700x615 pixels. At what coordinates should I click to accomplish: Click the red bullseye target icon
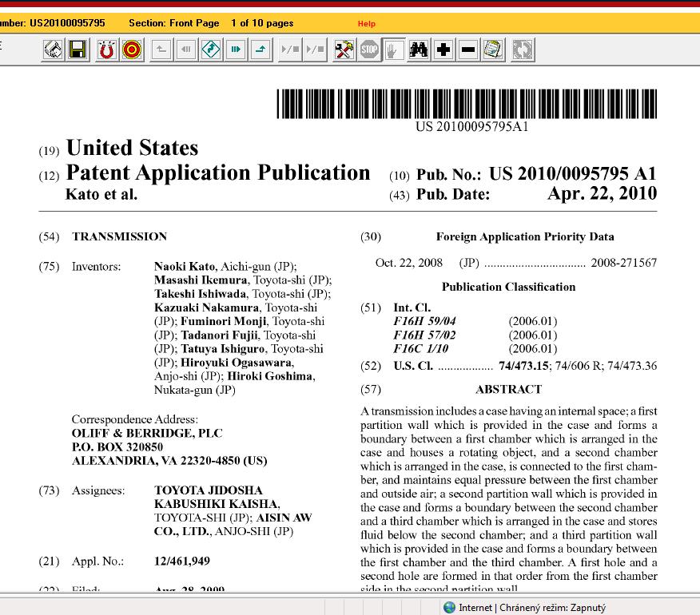click(132, 50)
